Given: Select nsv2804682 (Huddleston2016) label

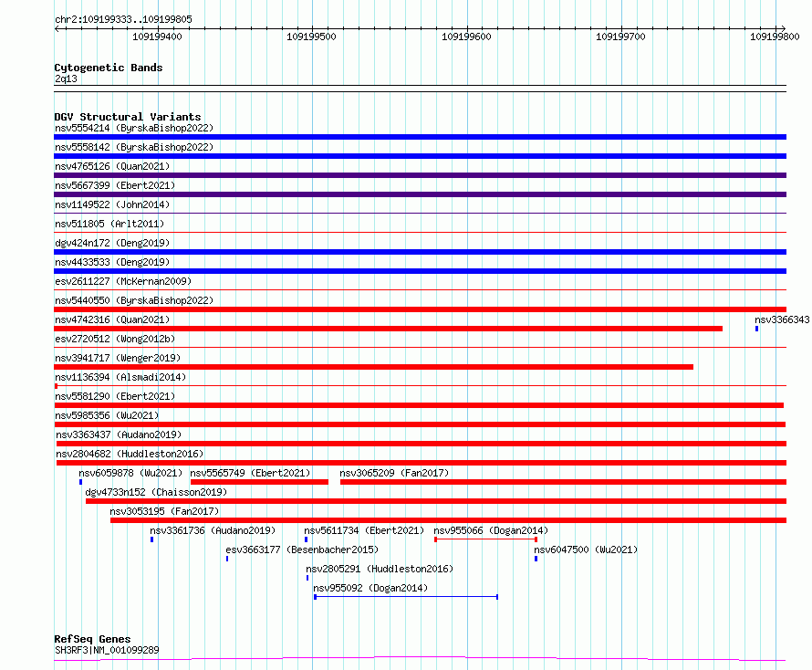Looking at the screenshot, I should [130, 454].
